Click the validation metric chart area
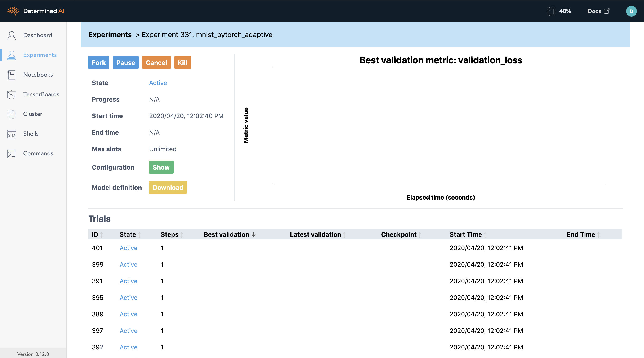644x358 pixels. pyautogui.click(x=441, y=126)
